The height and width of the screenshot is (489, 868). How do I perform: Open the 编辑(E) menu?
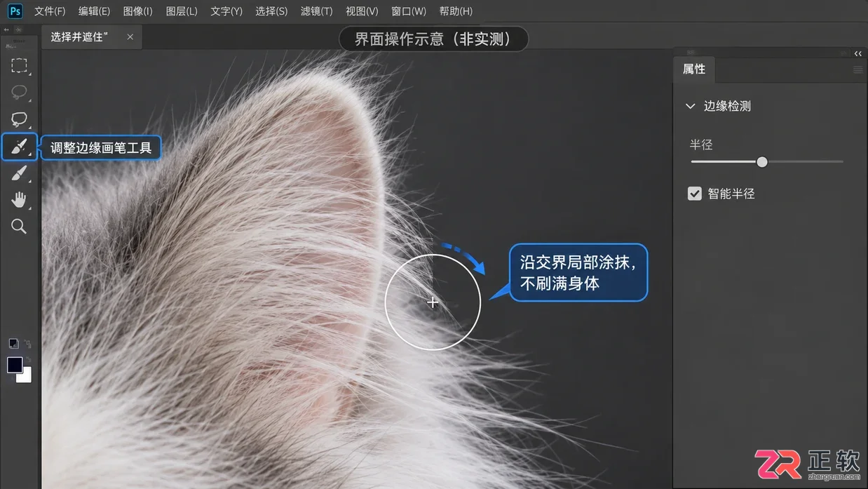coord(94,11)
